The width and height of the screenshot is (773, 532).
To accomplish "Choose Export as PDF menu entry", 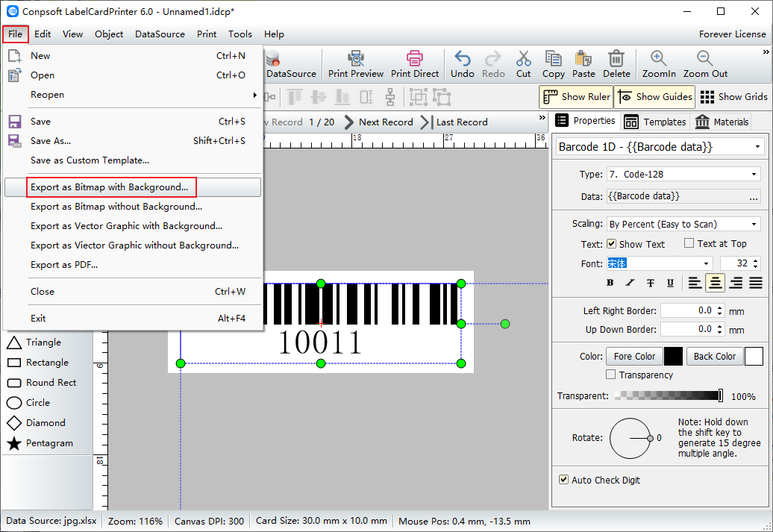I will point(133,265).
